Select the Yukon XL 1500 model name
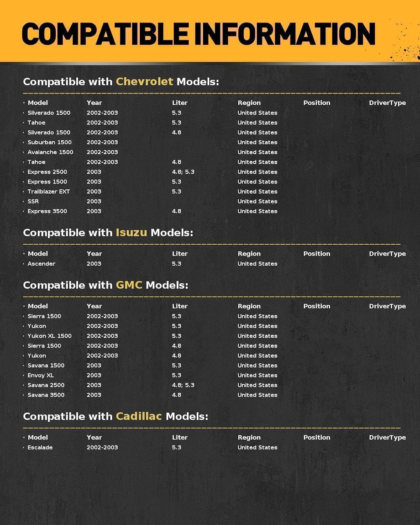 tap(50, 336)
